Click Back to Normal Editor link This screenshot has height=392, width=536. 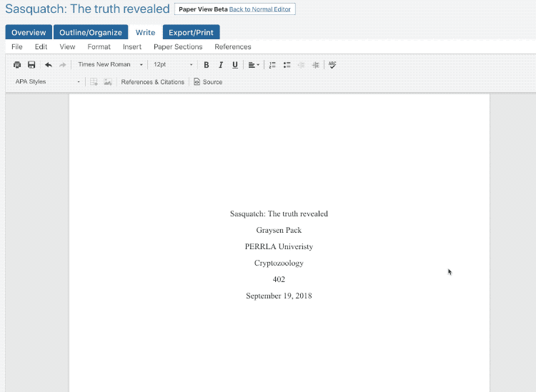click(260, 9)
